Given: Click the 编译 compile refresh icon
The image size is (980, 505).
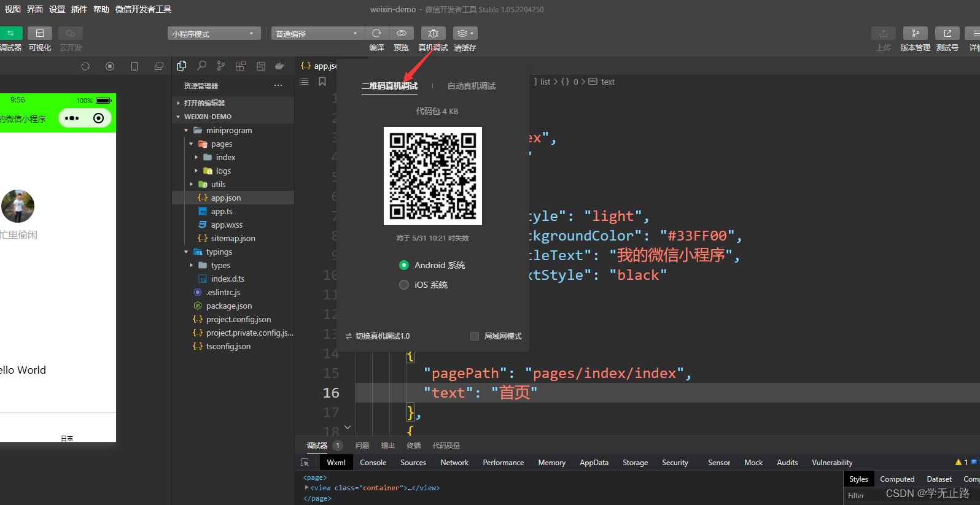Looking at the screenshot, I should pos(376,33).
